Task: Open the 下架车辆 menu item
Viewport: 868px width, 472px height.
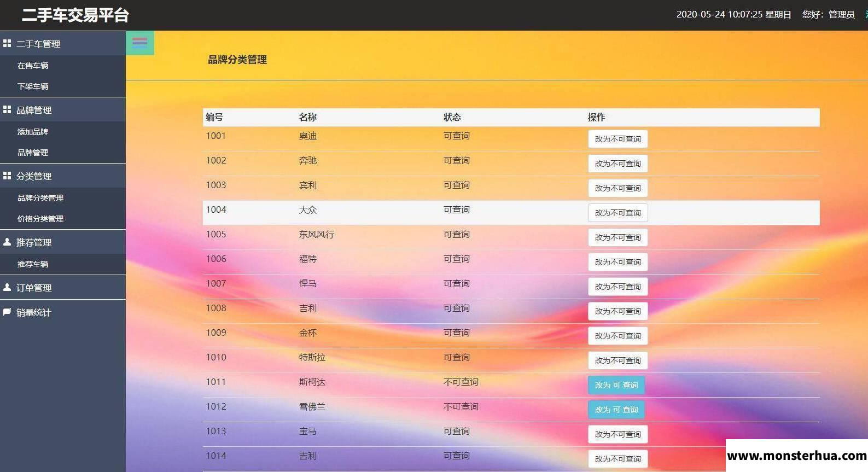Action: 33,86
